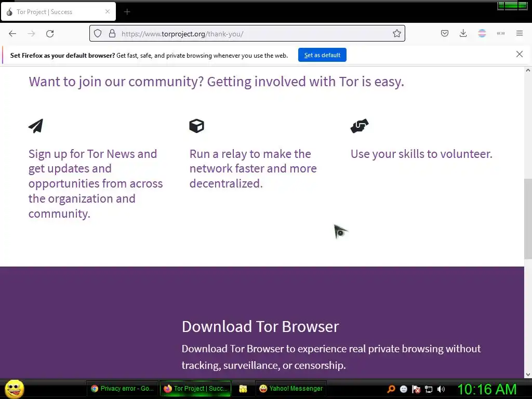Click the vertical scrollbar thumb
The width and height of the screenshot is (532, 399).
[528, 219]
